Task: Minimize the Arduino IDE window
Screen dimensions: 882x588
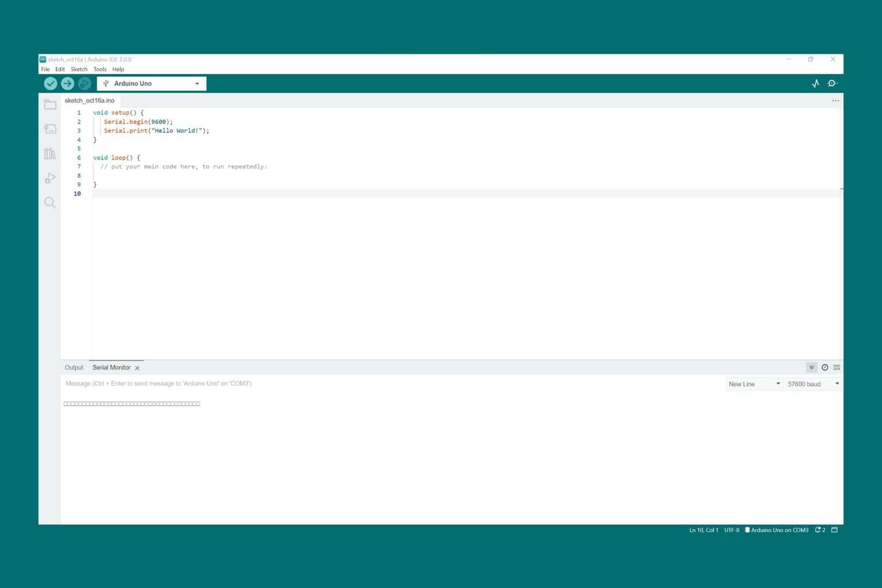Action: click(789, 59)
